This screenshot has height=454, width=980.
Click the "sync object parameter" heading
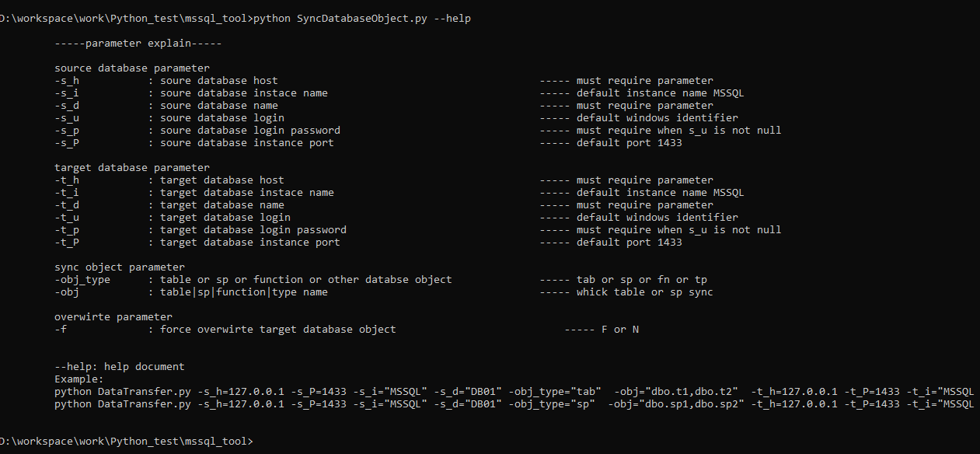point(120,267)
